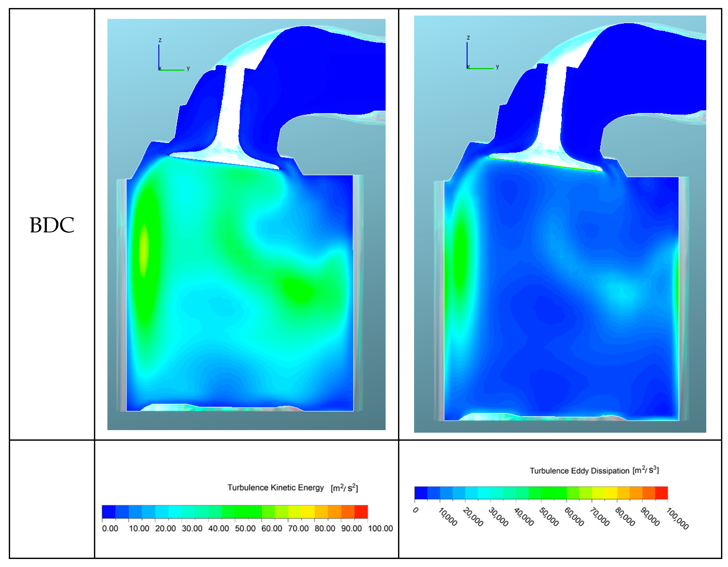Click the 0.00 label on Kinetic Energy scale
Screen dimensions: 728x567
point(110,529)
